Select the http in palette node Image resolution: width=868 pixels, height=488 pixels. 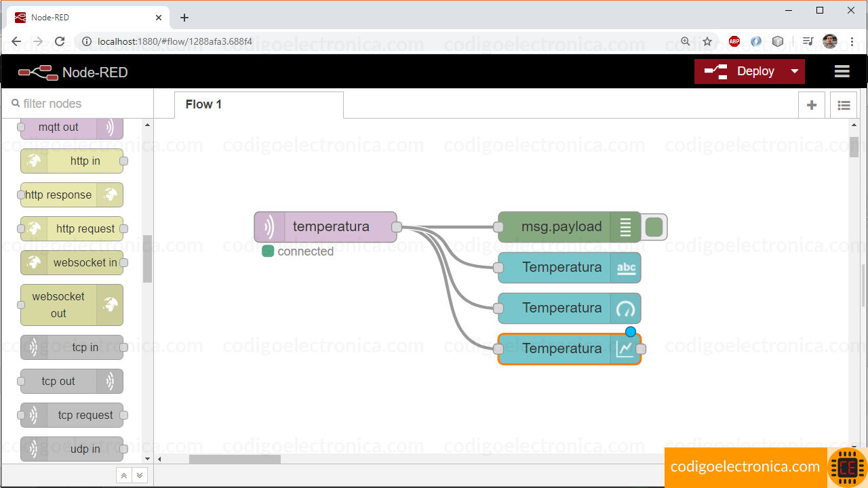(72, 161)
